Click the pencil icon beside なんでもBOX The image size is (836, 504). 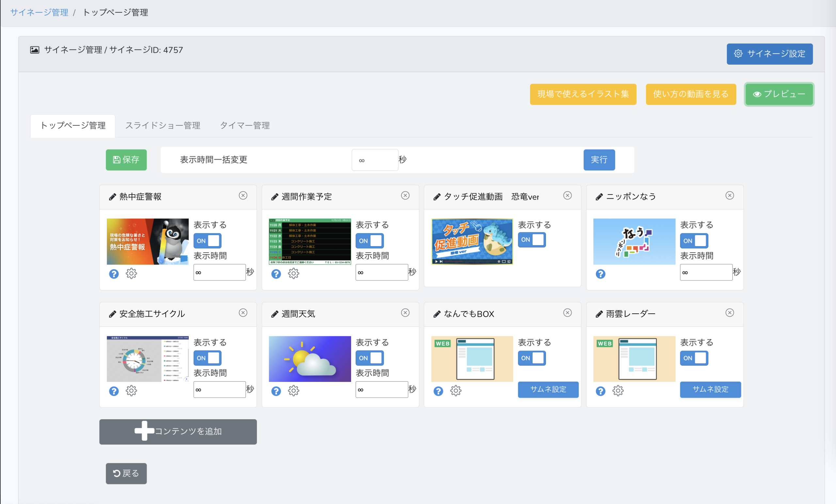(x=437, y=314)
